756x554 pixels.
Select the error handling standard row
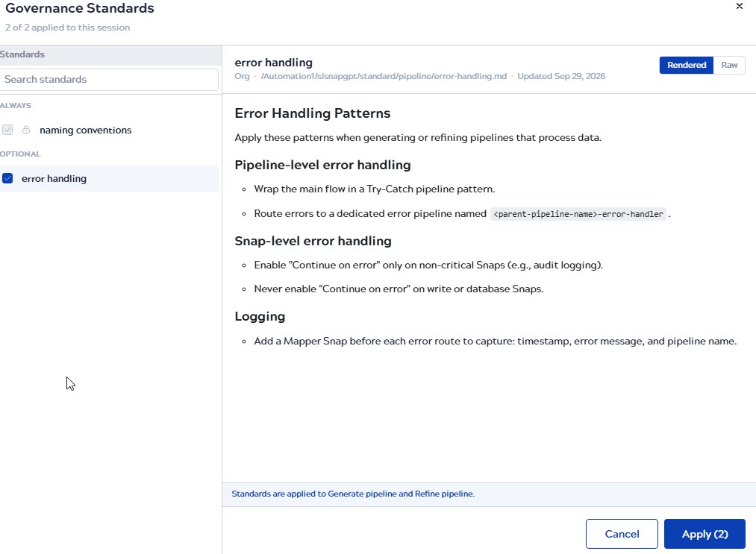(109, 179)
